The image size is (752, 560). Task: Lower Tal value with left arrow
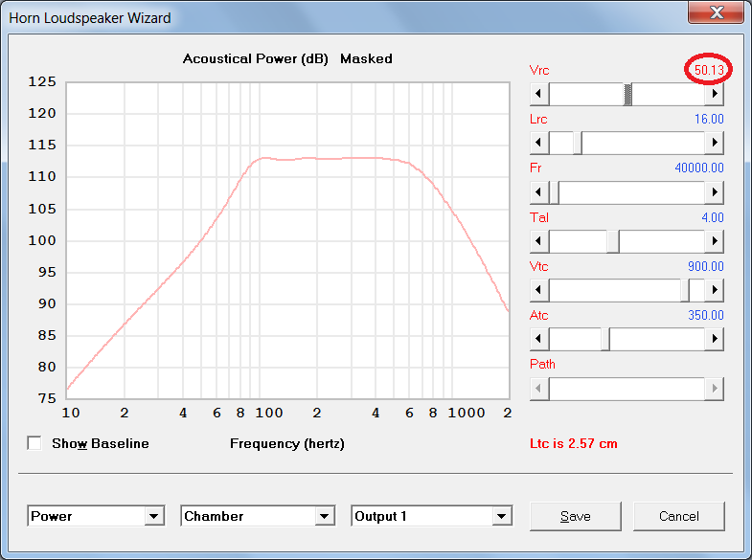click(x=539, y=240)
